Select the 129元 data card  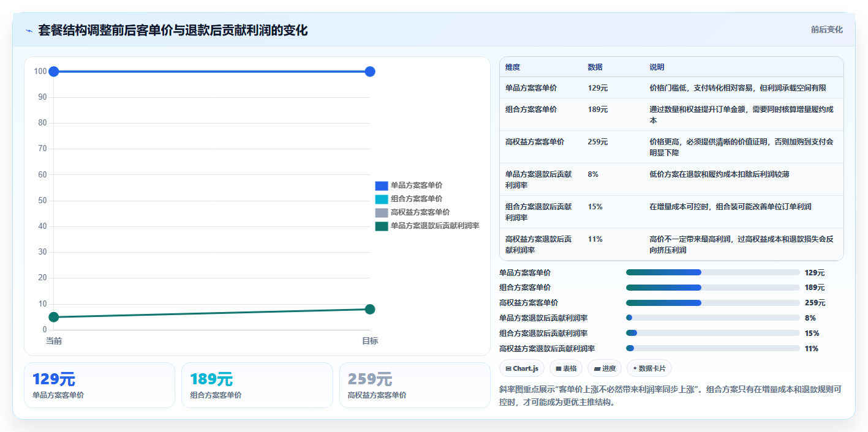click(x=99, y=385)
